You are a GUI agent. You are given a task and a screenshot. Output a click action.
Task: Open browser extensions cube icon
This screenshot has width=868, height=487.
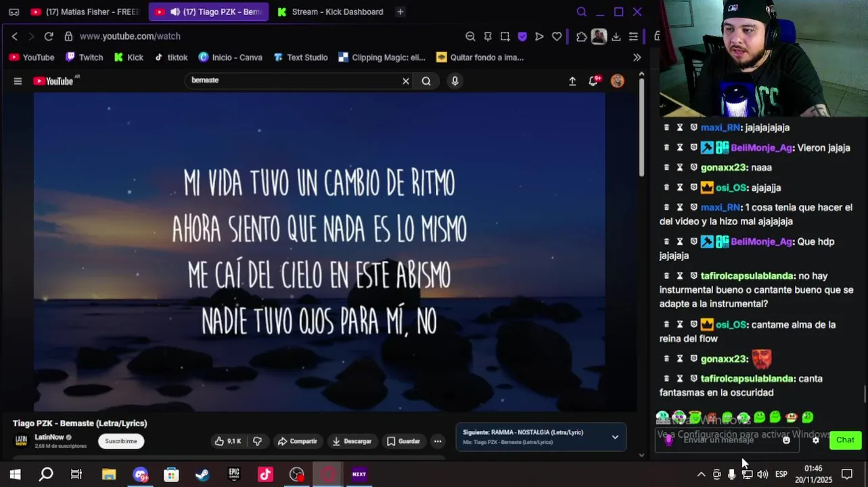point(581,37)
